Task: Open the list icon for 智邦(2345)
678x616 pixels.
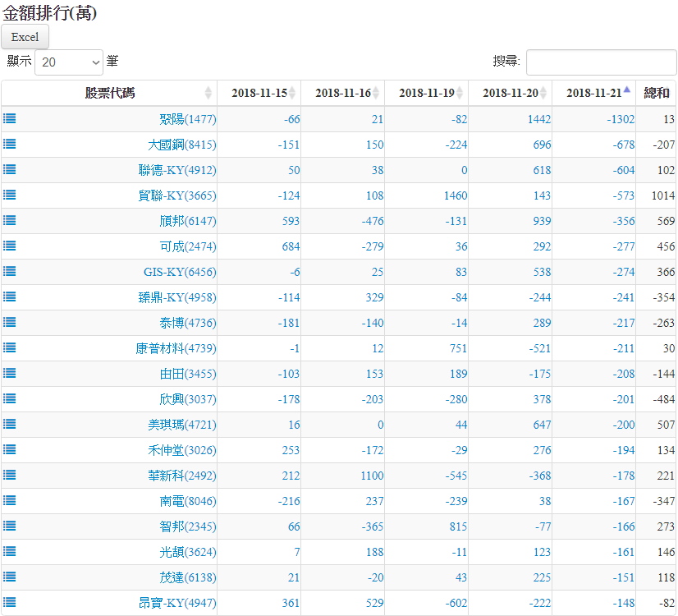Action: tap(9, 526)
